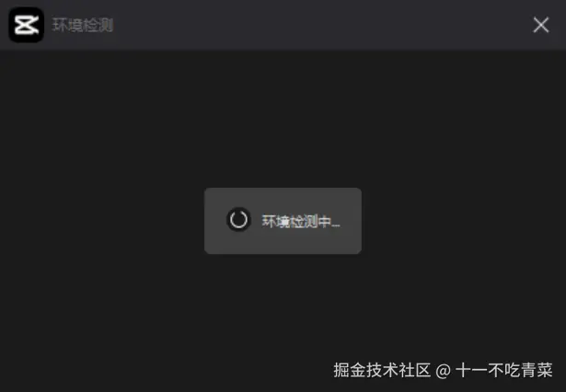Click the 十一不吃青菜 author name

pos(504,370)
